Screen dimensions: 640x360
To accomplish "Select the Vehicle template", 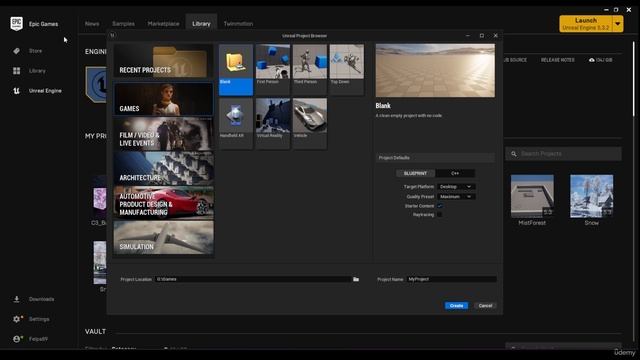I will [309, 123].
